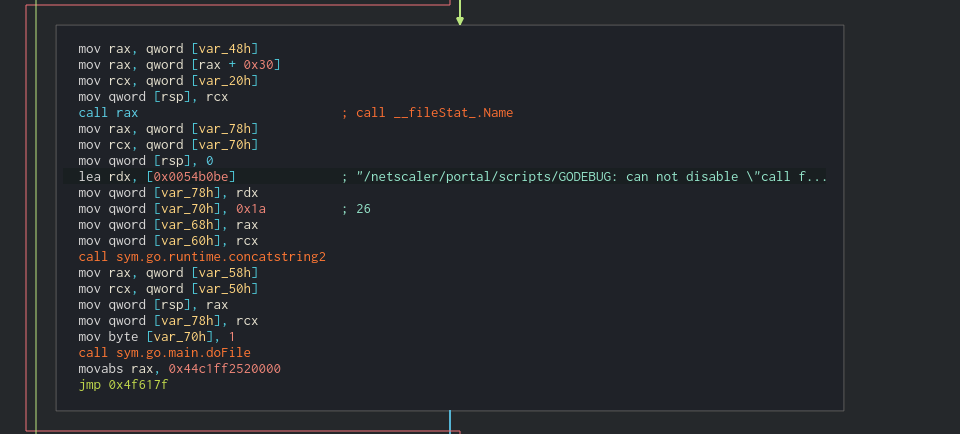Select the highlighted lea rdx instruction line
960x434 pixels.
click(444, 176)
